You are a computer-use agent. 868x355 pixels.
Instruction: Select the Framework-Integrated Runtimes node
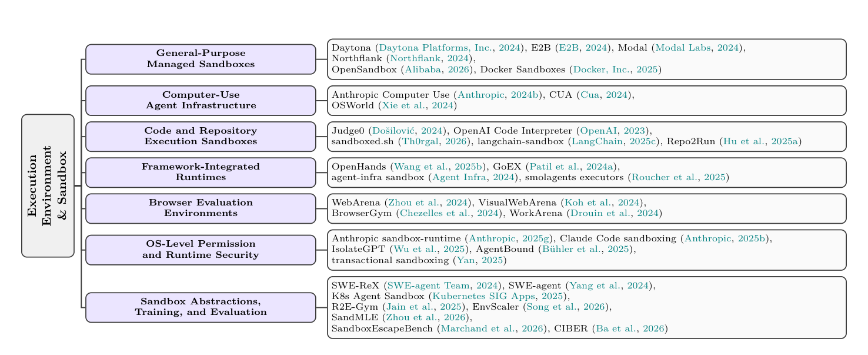coord(201,172)
